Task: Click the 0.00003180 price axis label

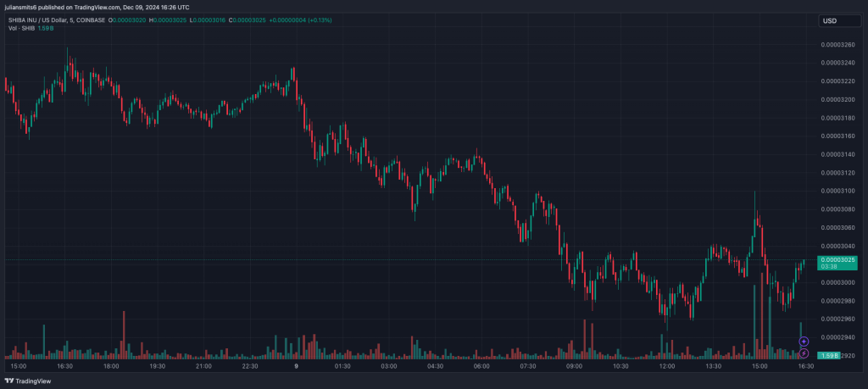Action: [x=838, y=118]
